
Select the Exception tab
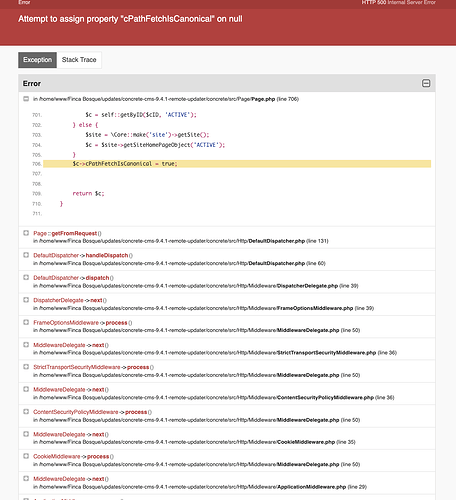[37, 60]
